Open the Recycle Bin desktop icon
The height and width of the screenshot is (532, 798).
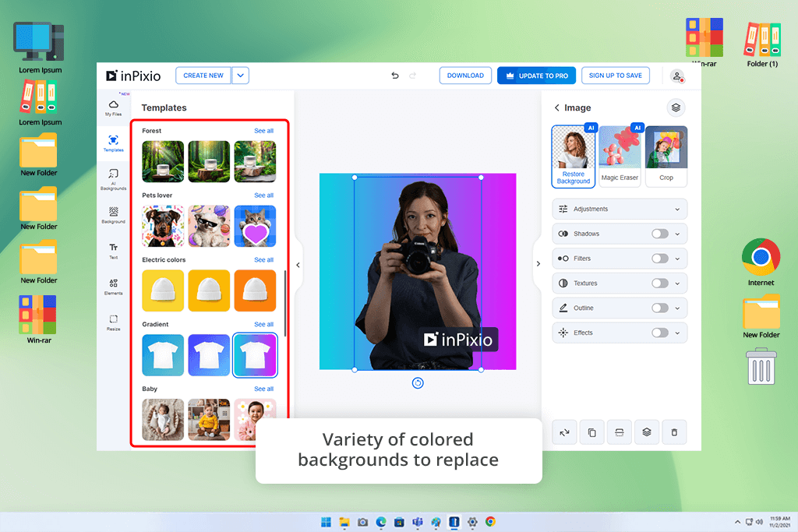pos(761,366)
